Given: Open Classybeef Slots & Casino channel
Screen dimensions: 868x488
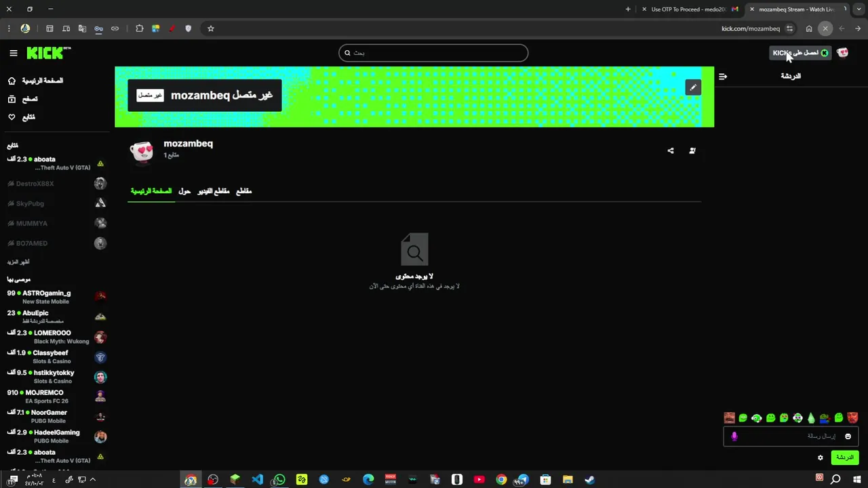Looking at the screenshot, I should pyautogui.click(x=57, y=357).
